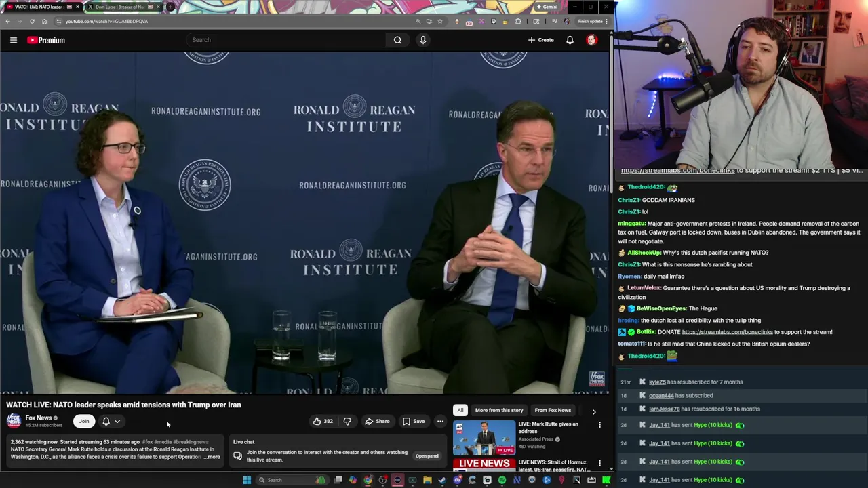Viewport: 868px width, 488px height.
Task: Click Chrome address bar URL
Action: [x=106, y=21]
